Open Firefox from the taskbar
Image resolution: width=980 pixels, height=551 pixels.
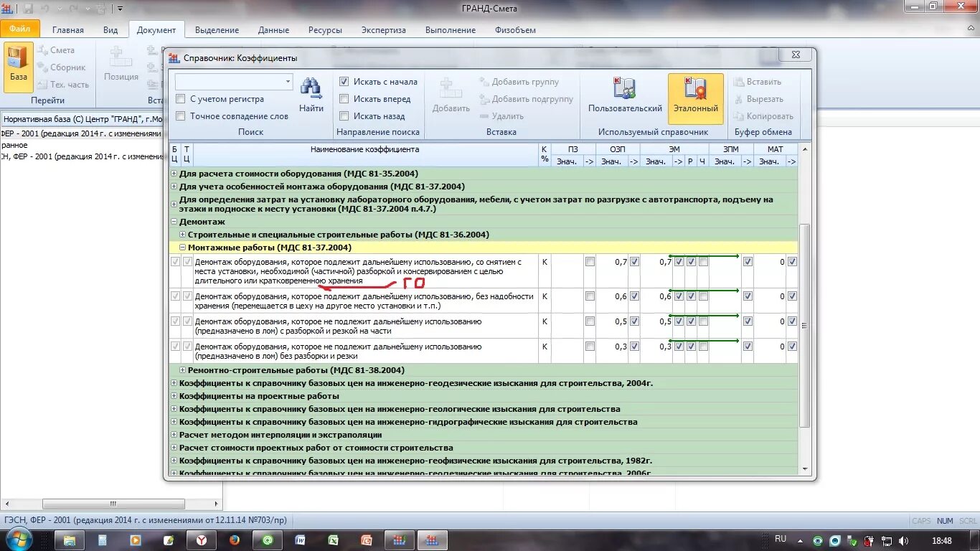tap(234, 540)
